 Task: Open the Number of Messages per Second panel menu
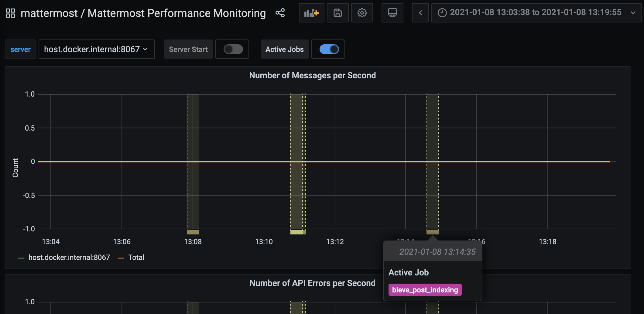pyautogui.click(x=313, y=75)
